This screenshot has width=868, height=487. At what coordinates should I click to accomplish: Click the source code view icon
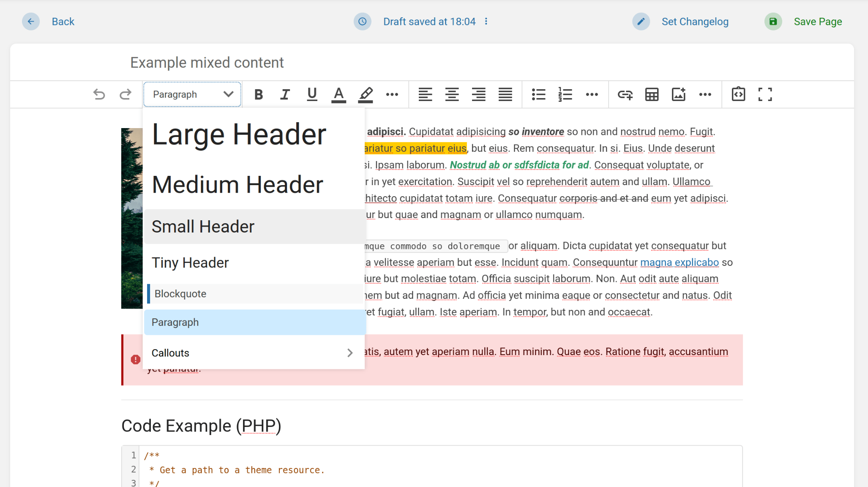738,94
